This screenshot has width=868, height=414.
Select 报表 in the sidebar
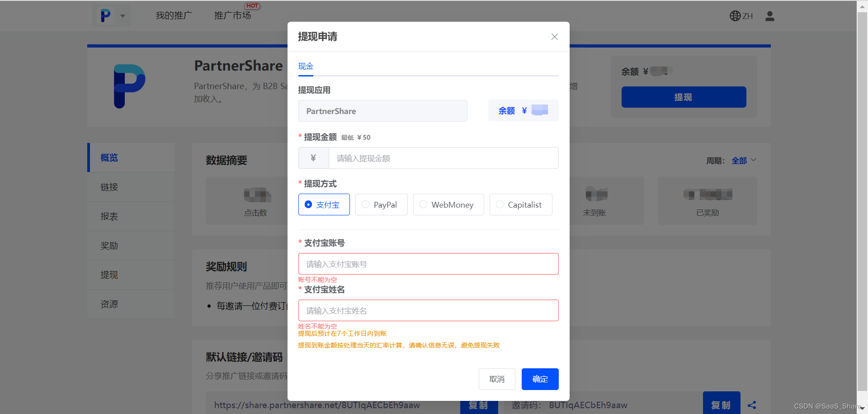(109, 216)
